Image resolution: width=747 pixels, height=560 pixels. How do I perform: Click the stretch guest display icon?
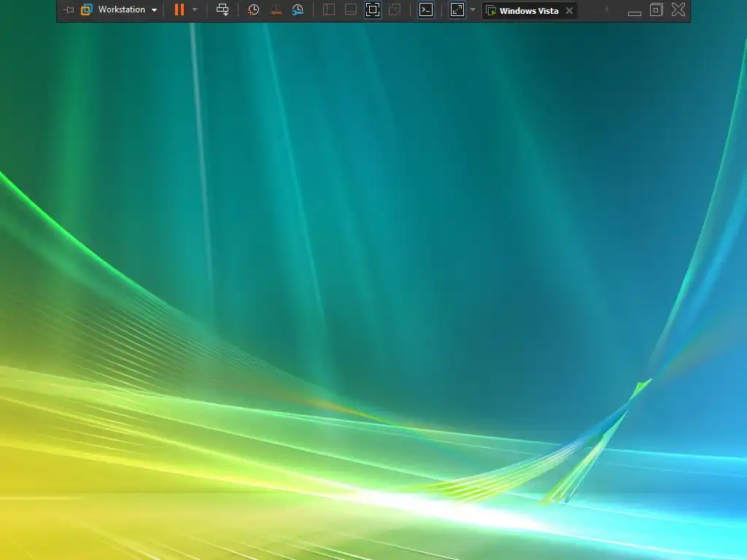457,9
